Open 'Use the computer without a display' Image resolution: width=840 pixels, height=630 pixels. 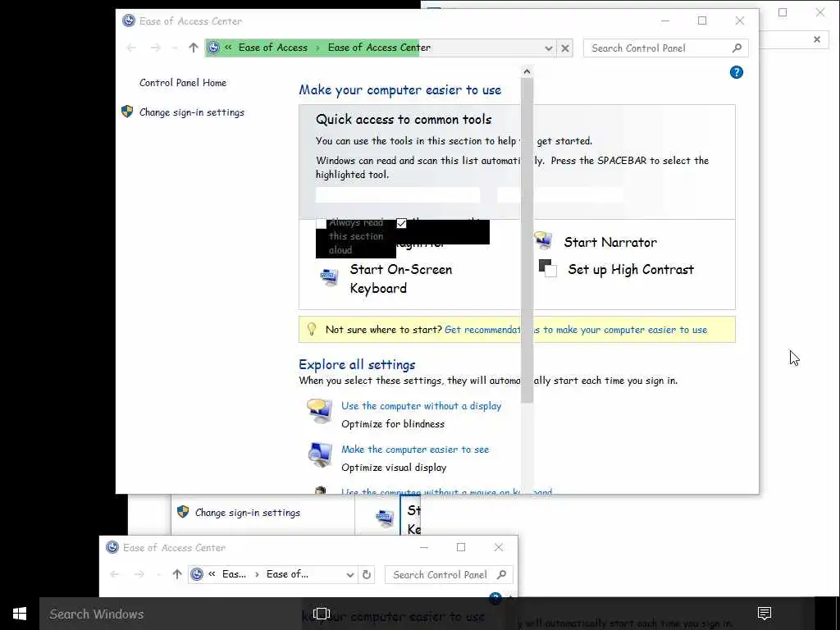421,406
